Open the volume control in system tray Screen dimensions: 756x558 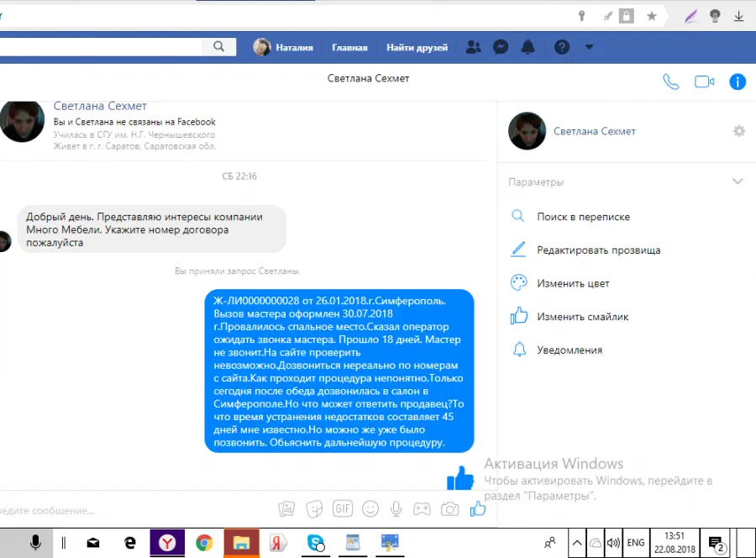(x=613, y=543)
